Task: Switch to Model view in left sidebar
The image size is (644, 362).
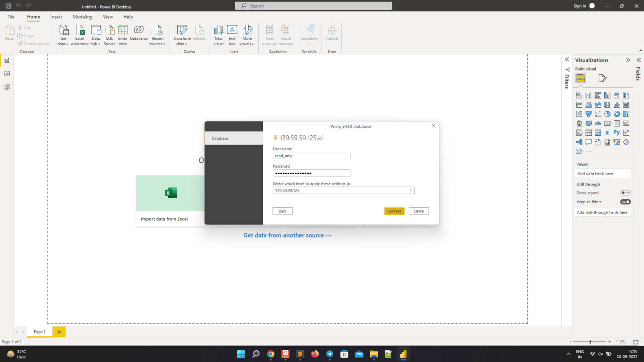Action: click(x=7, y=87)
